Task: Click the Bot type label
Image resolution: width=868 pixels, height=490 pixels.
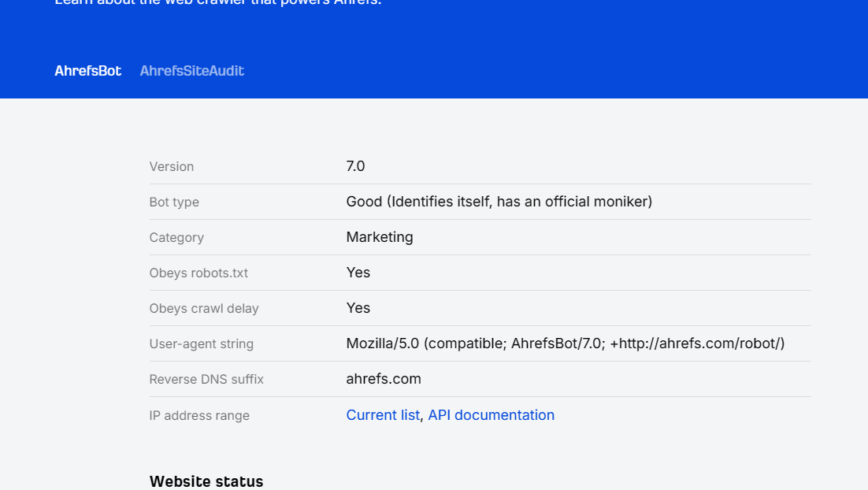Action: [174, 202]
